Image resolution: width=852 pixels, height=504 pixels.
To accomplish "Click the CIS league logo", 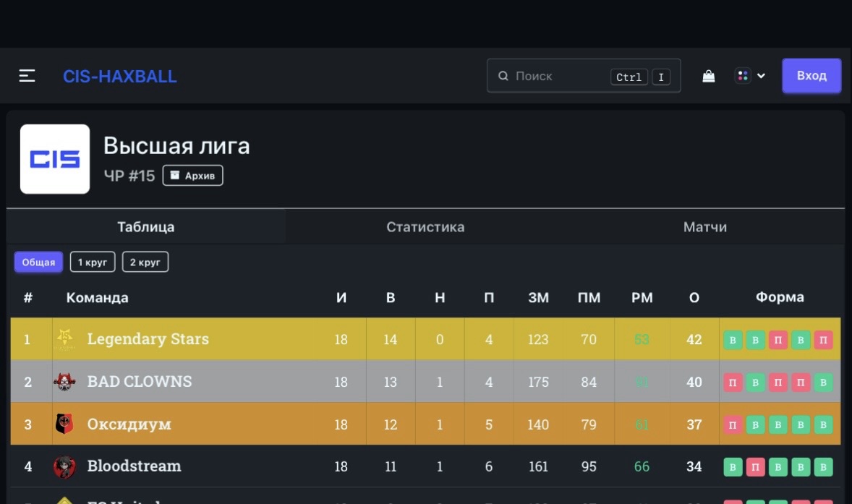I will [55, 159].
